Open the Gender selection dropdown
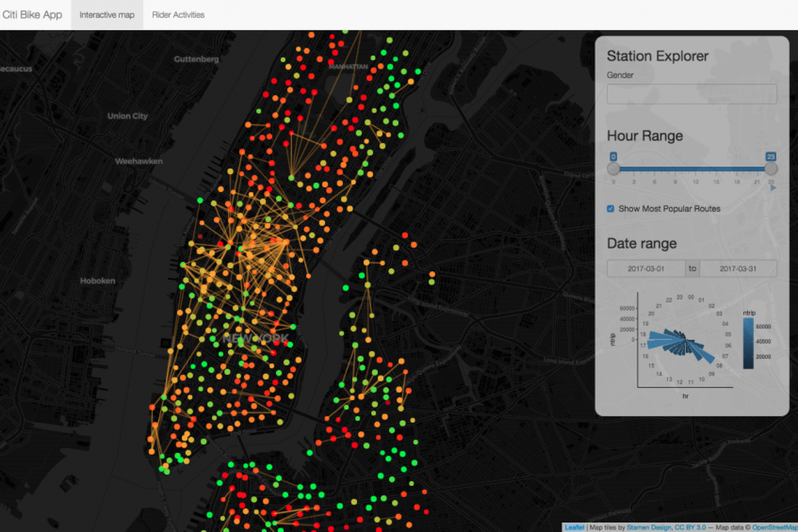Screen dimensions: 798x532 click(692, 94)
